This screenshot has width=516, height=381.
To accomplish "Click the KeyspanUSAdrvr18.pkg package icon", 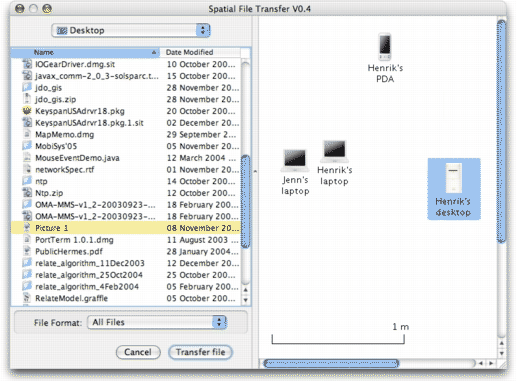I will pos(27,111).
